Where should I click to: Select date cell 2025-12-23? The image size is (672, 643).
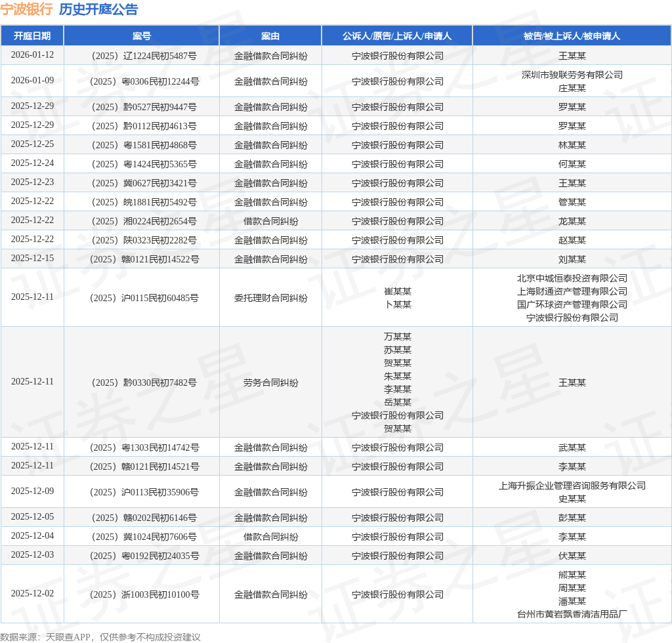tap(32, 182)
